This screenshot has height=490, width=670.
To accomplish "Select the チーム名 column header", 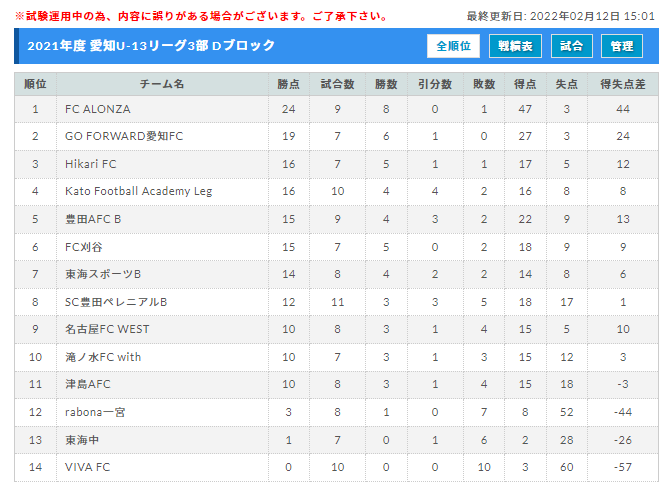I will pyautogui.click(x=162, y=84).
